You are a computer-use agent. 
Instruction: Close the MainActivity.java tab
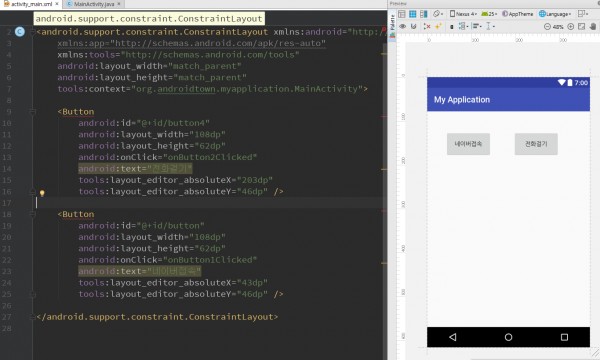[x=119, y=4]
